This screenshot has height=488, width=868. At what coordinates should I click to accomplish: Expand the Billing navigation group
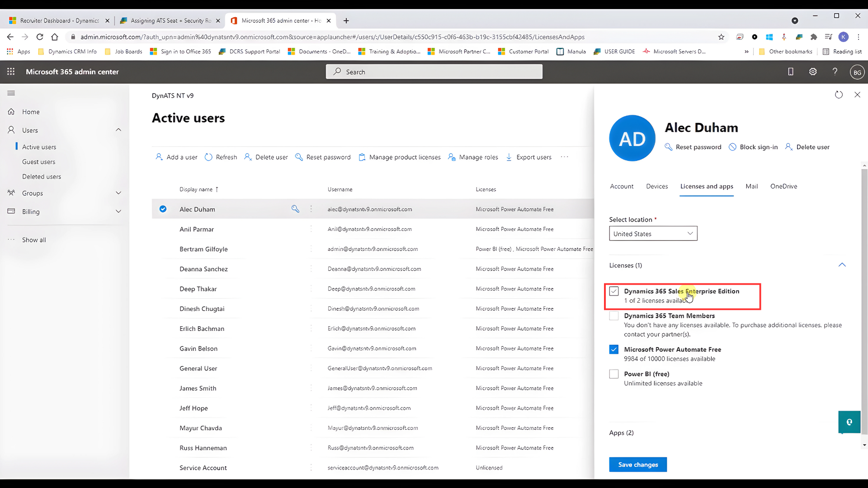pyautogui.click(x=118, y=211)
